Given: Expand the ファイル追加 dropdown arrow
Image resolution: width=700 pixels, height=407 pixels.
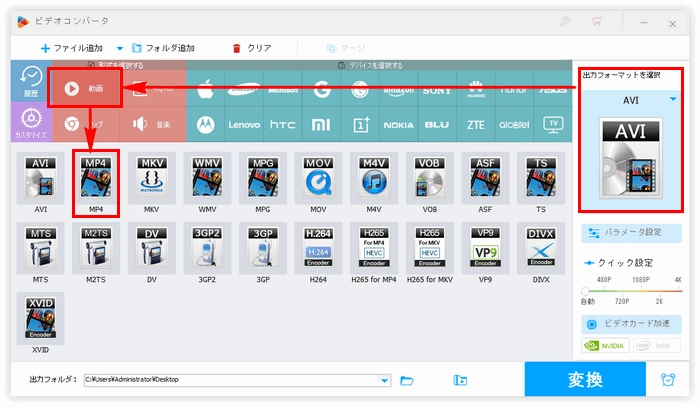Looking at the screenshot, I should coord(120,48).
